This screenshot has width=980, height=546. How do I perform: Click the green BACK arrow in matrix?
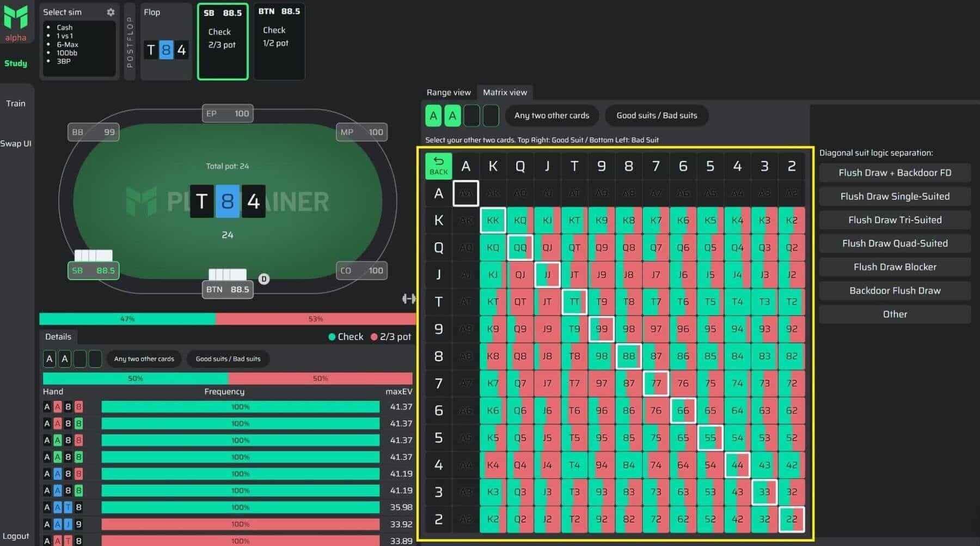click(x=438, y=166)
